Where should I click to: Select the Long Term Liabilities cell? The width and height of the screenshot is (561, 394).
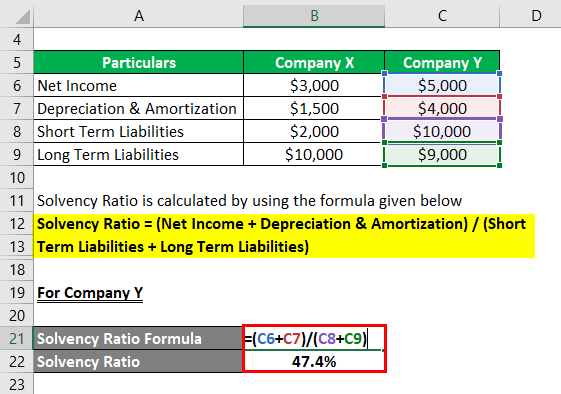click(139, 154)
